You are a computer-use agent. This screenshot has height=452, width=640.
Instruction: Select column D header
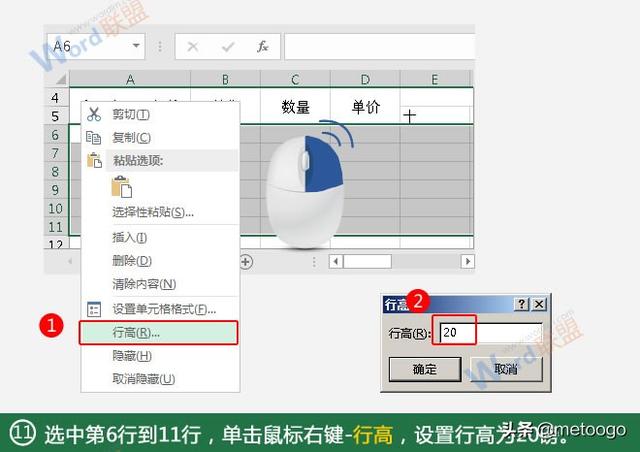[365, 79]
